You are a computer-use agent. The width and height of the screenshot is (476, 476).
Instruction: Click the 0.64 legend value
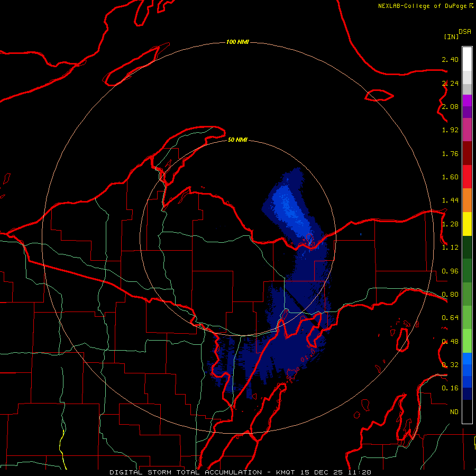[450, 318]
